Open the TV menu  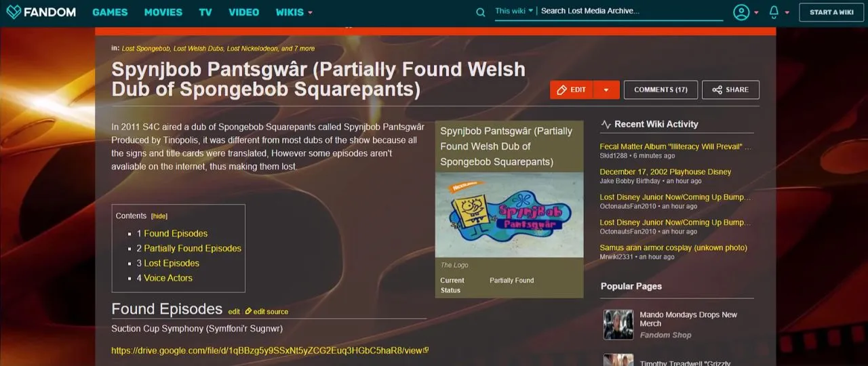205,12
